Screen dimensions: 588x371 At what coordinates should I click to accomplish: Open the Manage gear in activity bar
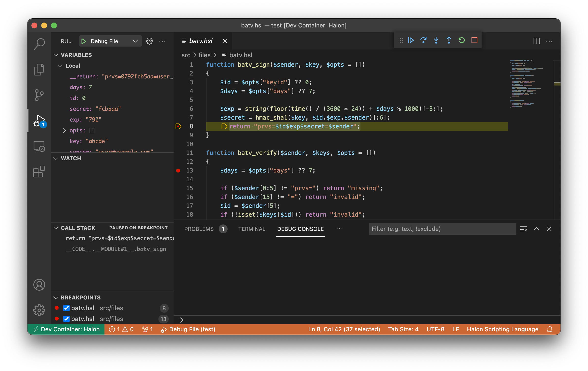39,310
